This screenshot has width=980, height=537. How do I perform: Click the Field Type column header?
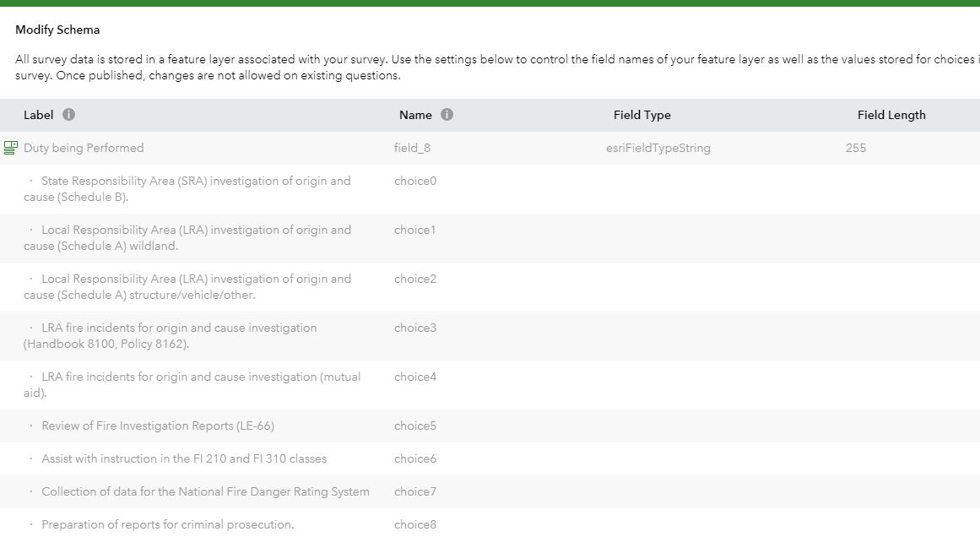point(642,115)
